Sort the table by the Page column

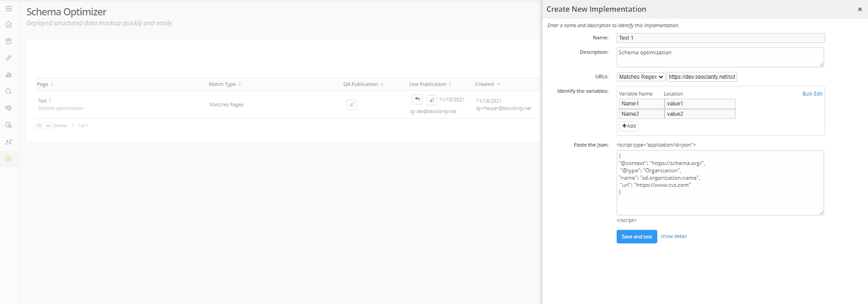point(45,84)
